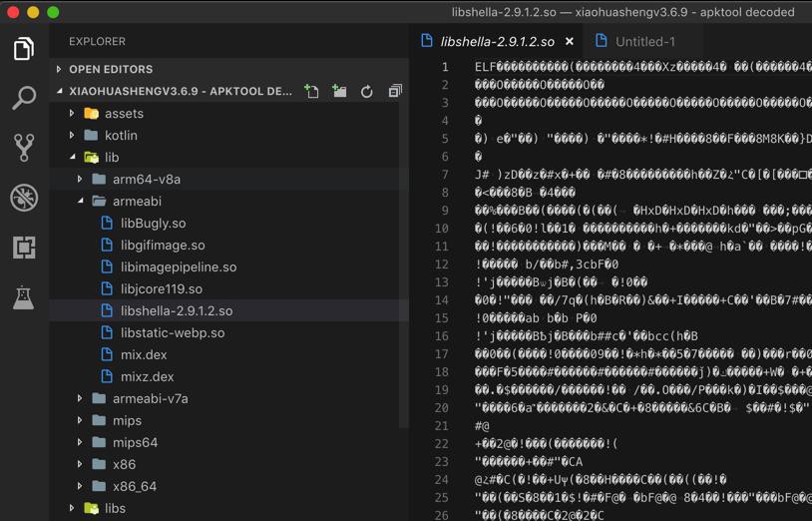Click the assets folder icon
This screenshot has width=812, height=521.
(91, 114)
